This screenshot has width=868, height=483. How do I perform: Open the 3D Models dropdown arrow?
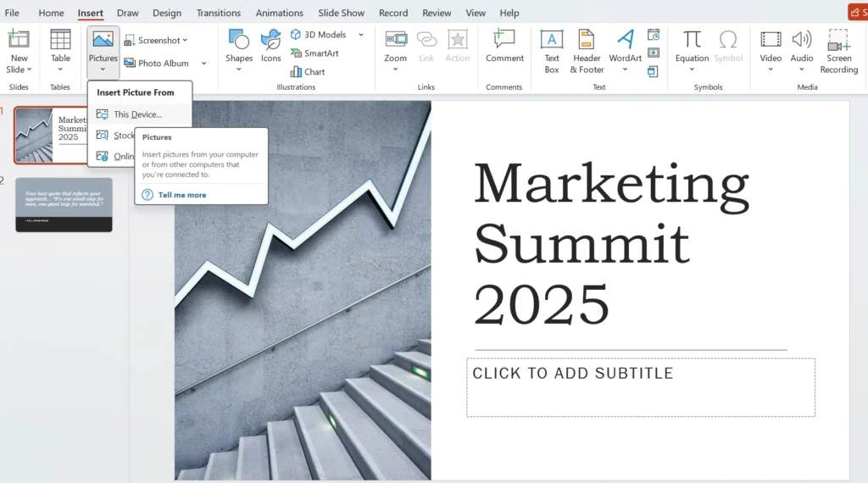[361, 35]
